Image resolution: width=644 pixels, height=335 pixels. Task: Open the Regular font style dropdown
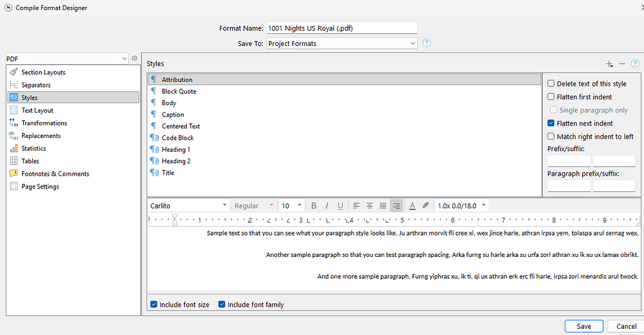[253, 205]
